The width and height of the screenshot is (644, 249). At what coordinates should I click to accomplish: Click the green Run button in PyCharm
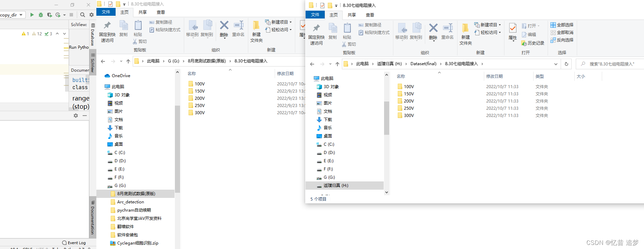(x=32, y=15)
